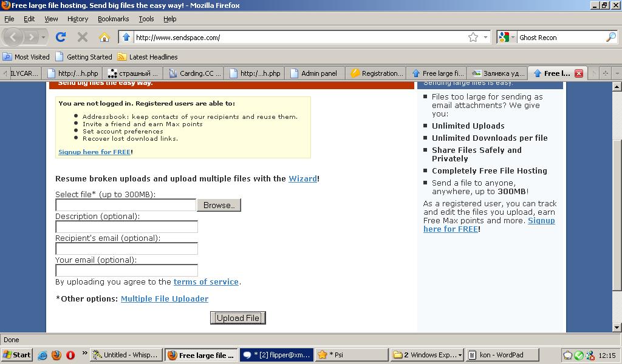The image size is (622, 364).
Task: Go to the Home page icon
Action: (x=104, y=37)
